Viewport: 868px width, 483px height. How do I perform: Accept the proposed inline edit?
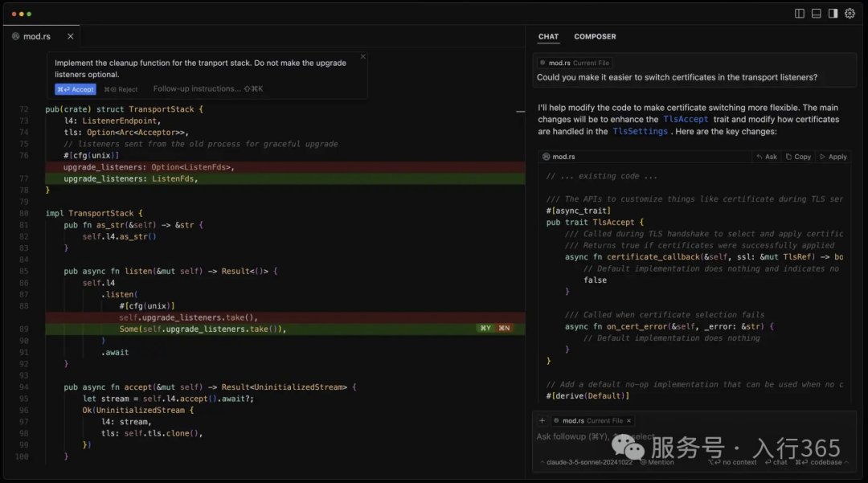coord(75,89)
